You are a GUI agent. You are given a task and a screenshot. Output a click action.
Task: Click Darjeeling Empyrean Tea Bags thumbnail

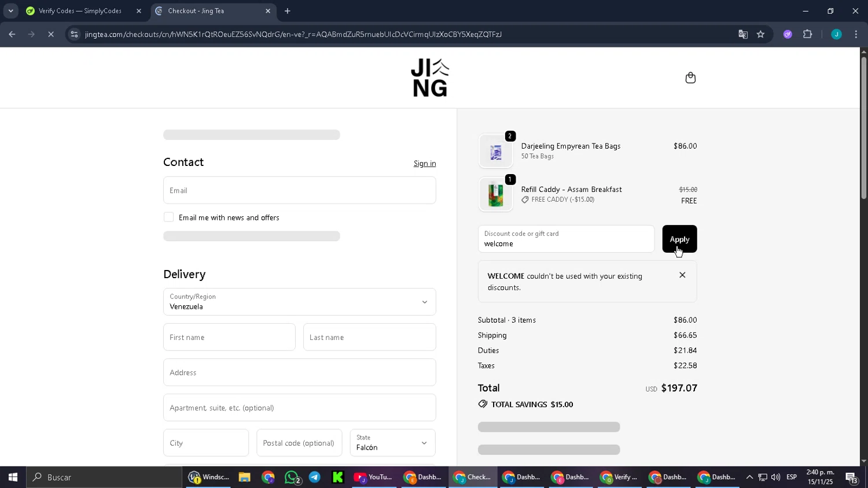[x=496, y=151]
